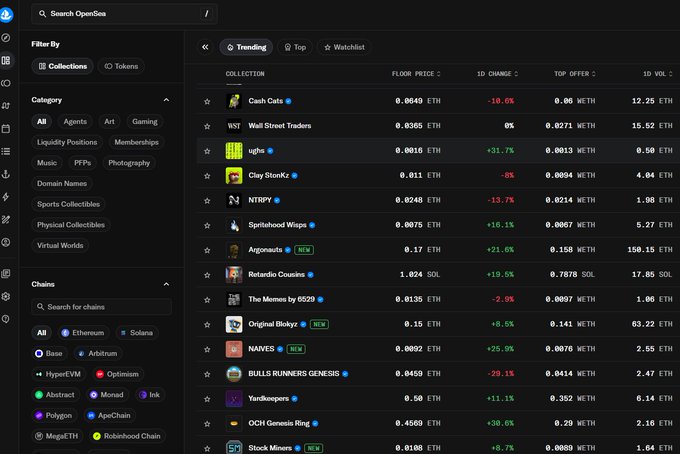Open BULLS RUNNERS GENESIS collection name
The height and width of the screenshot is (454, 680).
[x=294, y=374]
